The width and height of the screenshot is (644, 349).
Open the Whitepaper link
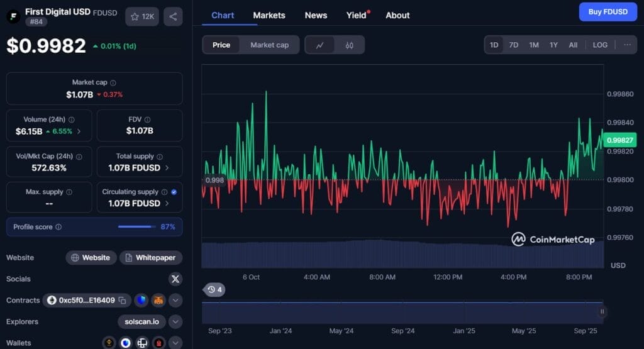(151, 258)
